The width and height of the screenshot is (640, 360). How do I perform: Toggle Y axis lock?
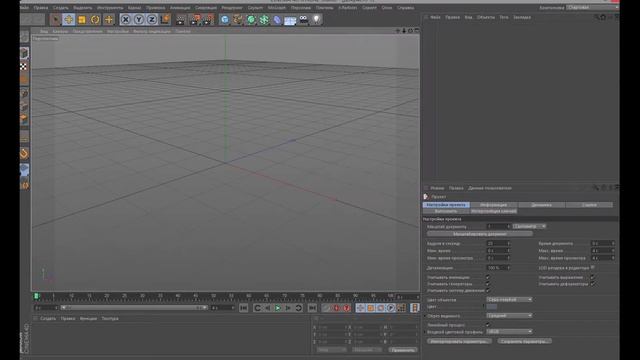coord(139,19)
